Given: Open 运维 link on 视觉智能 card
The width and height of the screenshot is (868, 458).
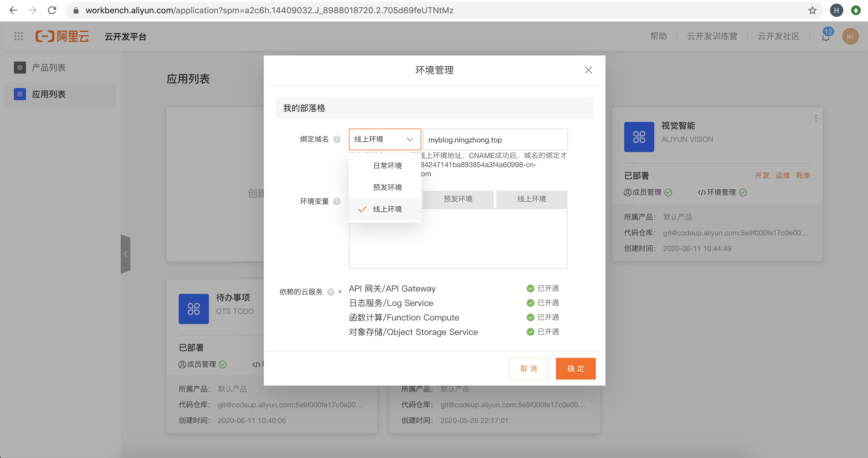Looking at the screenshot, I should pyautogui.click(x=782, y=176).
